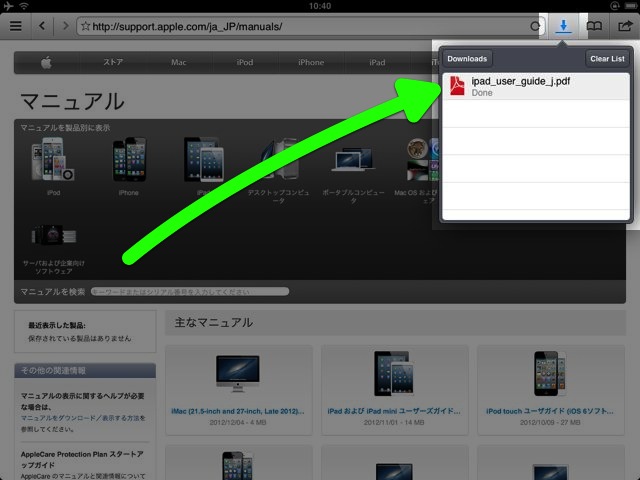
Task: Select サーバおよび企業向けソフトウェア category icon
Action: coord(53,235)
